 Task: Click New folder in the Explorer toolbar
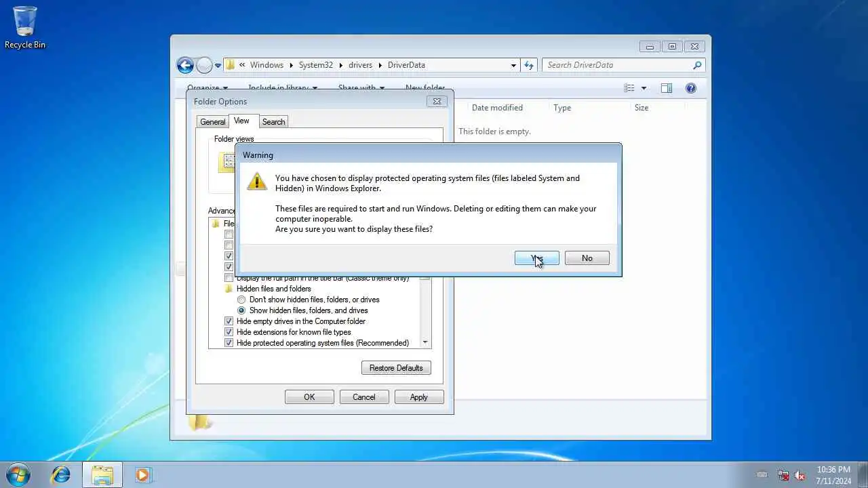point(425,88)
